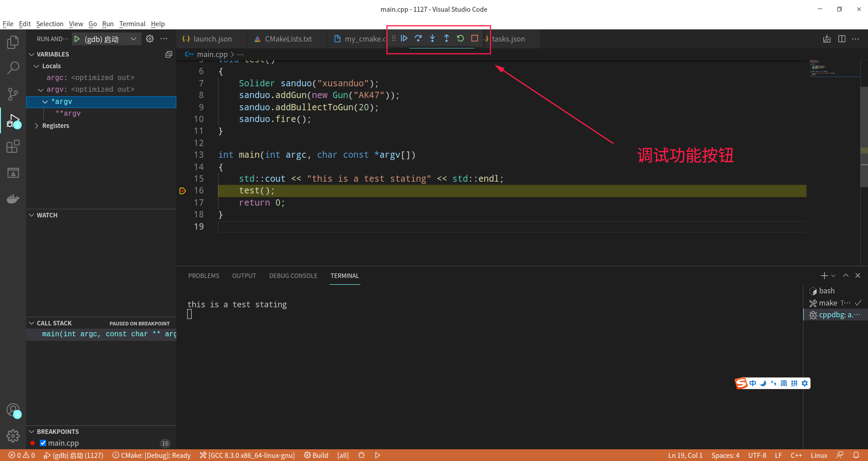Open the Run and Debug view
This screenshot has width=868, height=461.
[x=13, y=121]
